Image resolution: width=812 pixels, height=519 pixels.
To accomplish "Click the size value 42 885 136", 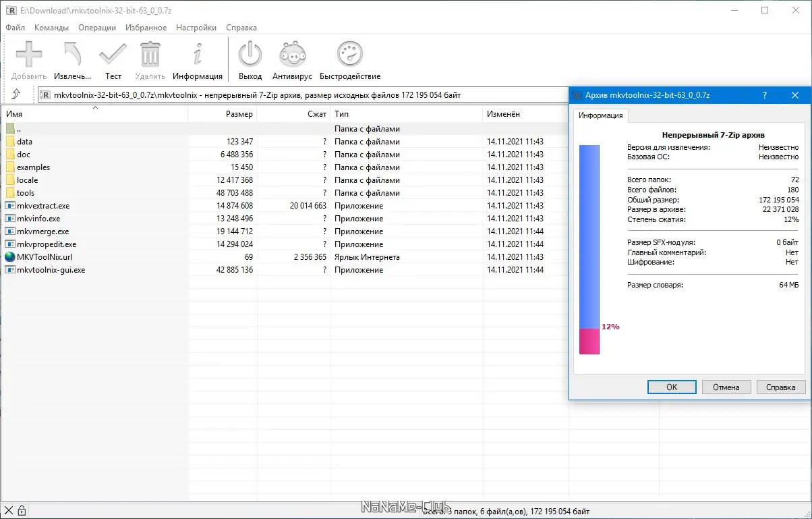I will click(235, 270).
